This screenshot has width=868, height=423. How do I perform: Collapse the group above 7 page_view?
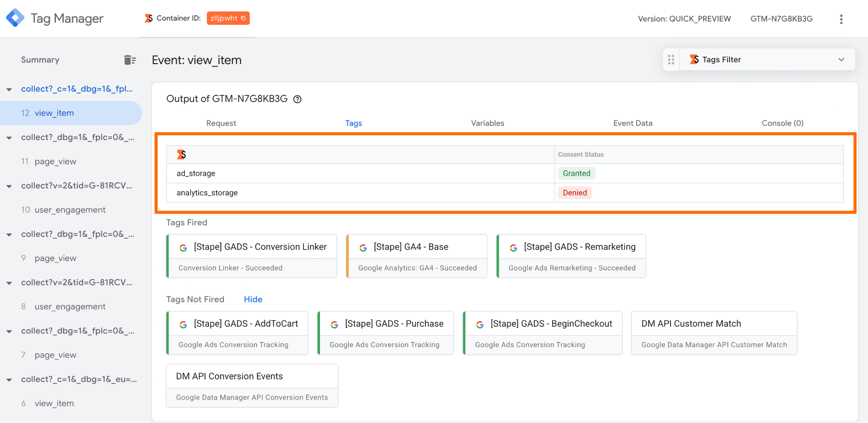point(9,331)
